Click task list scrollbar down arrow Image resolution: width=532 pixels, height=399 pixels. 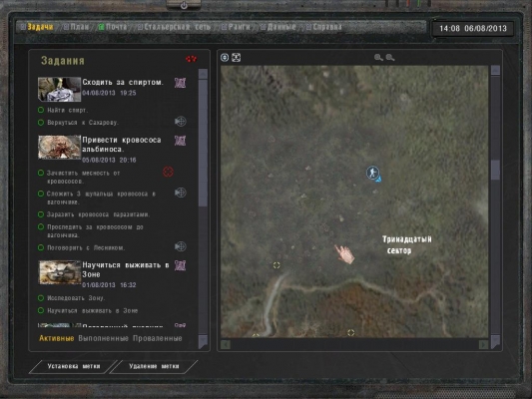tap(203, 341)
